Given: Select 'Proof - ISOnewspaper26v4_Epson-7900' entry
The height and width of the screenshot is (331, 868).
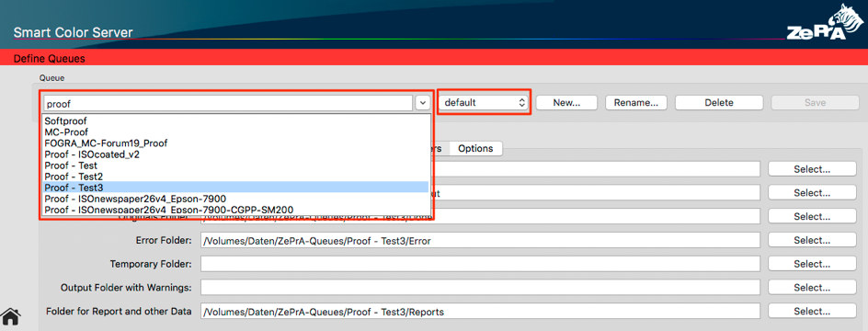Looking at the screenshot, I should click(235, 199).
